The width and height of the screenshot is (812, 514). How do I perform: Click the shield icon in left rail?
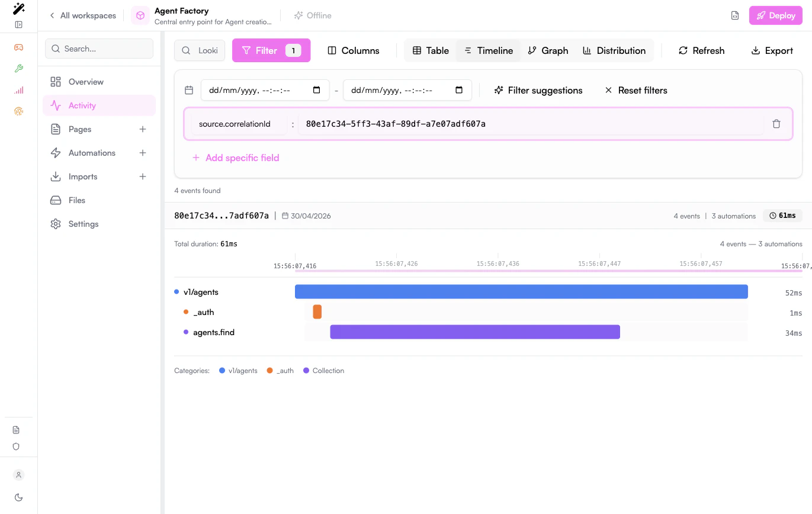16,446
